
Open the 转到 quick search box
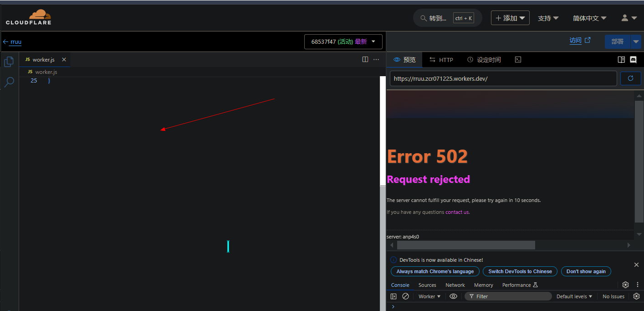pyautogui.click(x=447, y=18)
